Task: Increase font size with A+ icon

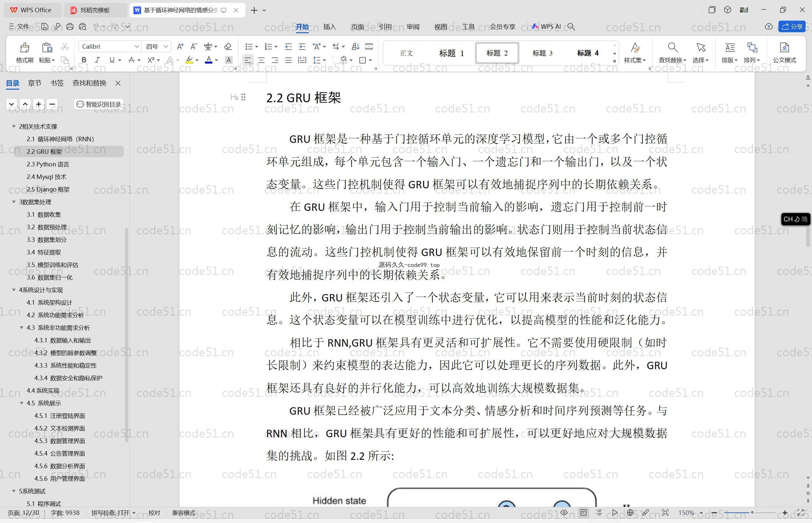Action: [x=180, y=46]
